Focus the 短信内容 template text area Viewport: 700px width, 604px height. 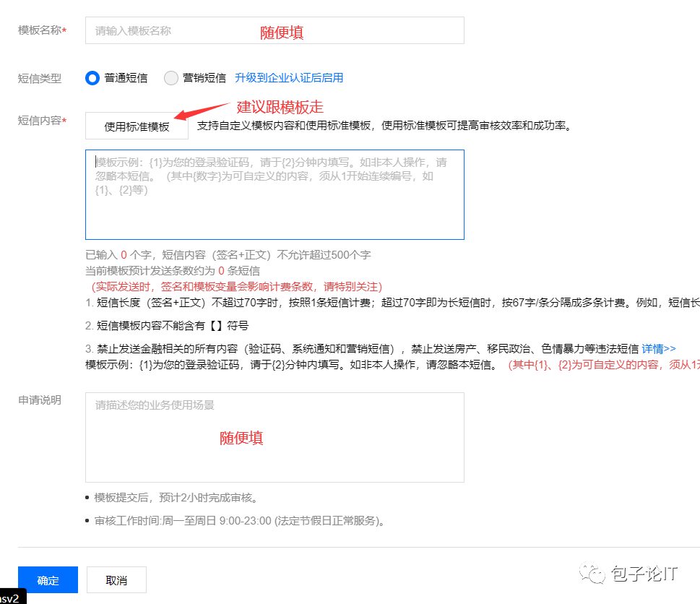pos(275,194)
